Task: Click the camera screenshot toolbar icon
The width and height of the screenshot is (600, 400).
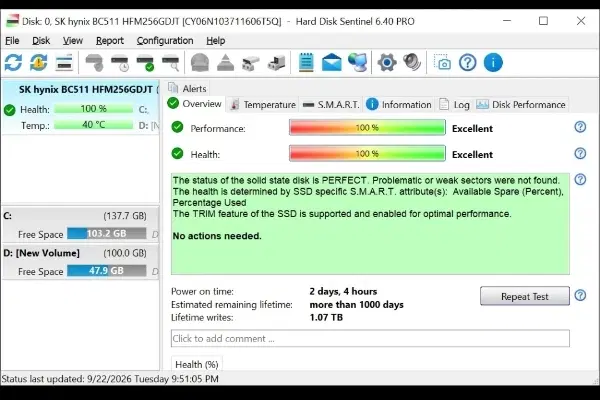Action: click(x=442, y=62)
